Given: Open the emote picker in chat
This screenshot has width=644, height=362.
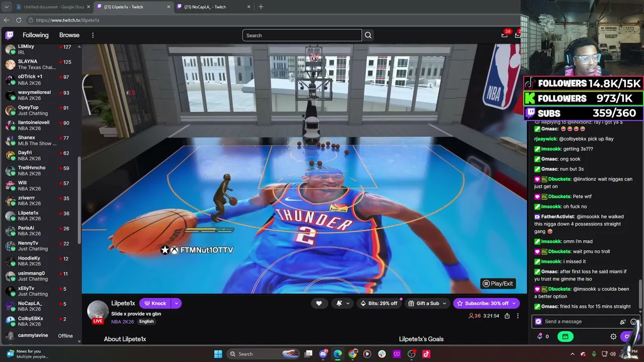Looking at the screenshot, I should click(633, 322).
